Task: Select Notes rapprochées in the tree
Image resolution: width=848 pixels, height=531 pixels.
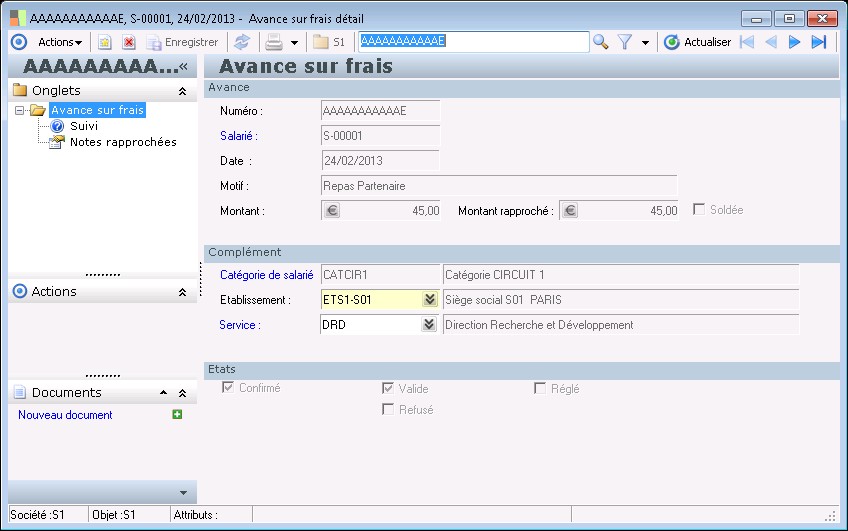Action: 122,142
